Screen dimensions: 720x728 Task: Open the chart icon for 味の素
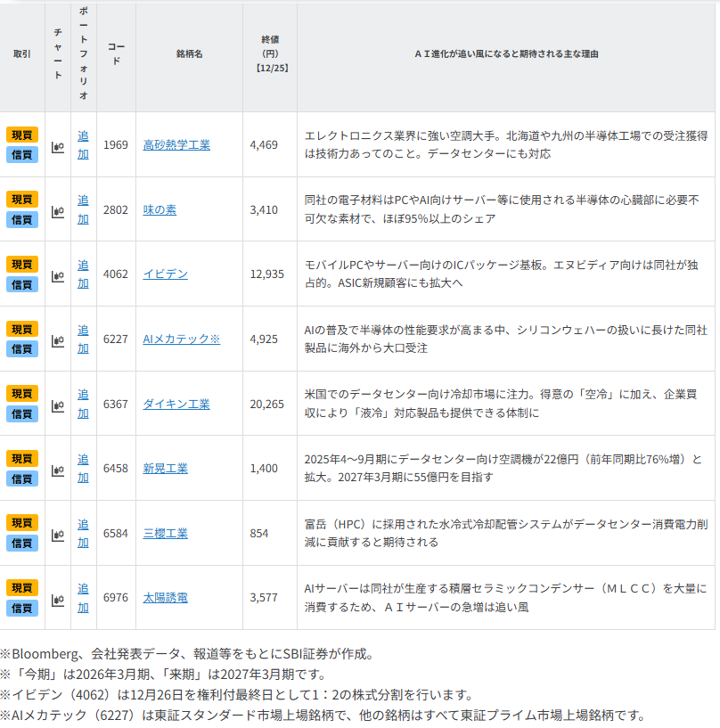pos(58,211)
